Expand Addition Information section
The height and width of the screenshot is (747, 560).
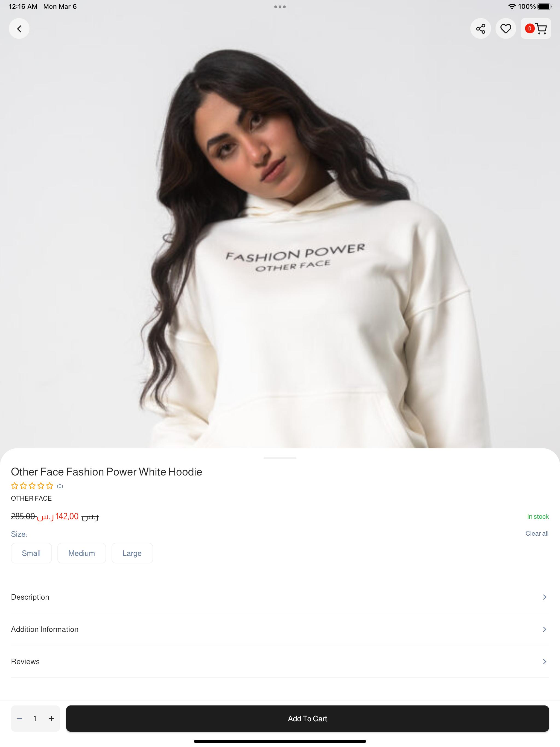pyautogui.click(x=280, y=629)
